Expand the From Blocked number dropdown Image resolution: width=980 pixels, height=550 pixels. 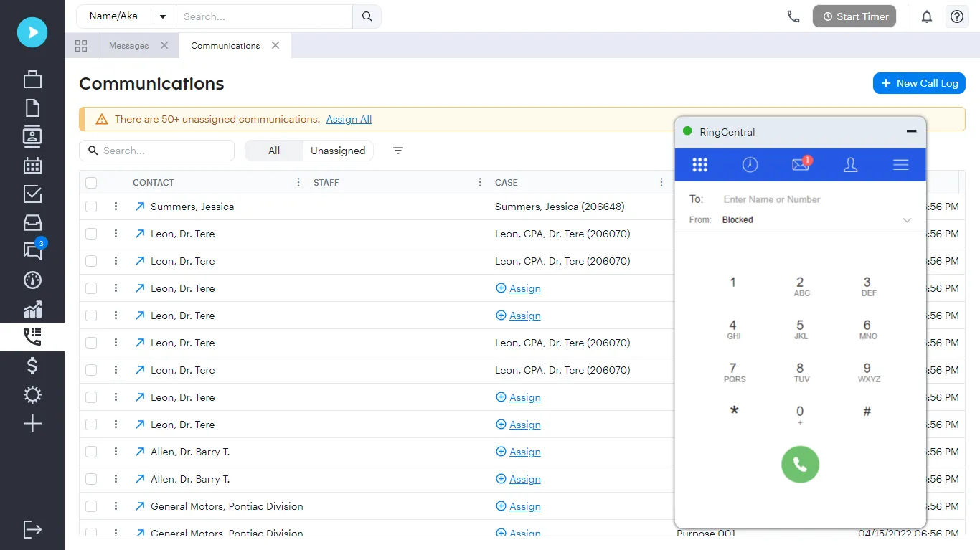(x=907, y=220)
